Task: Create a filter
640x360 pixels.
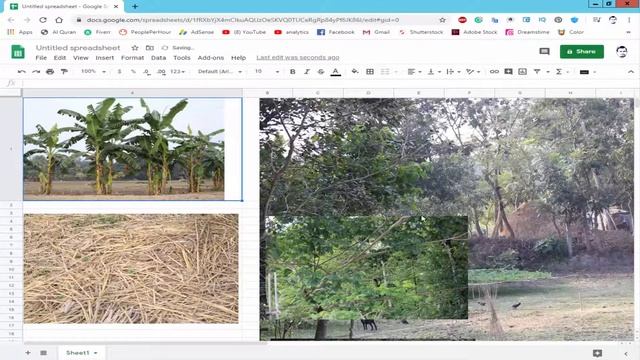Action: (x=537, y=71)
